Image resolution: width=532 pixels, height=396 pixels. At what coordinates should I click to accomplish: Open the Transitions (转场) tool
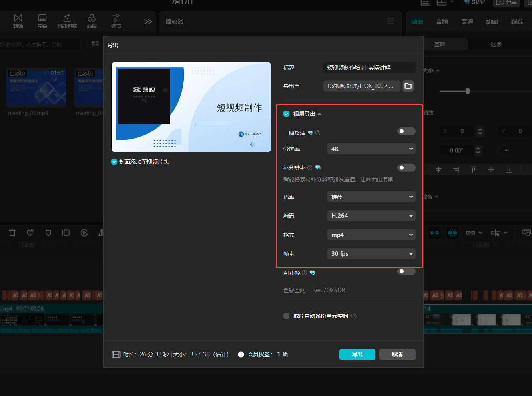coord(18,21)
